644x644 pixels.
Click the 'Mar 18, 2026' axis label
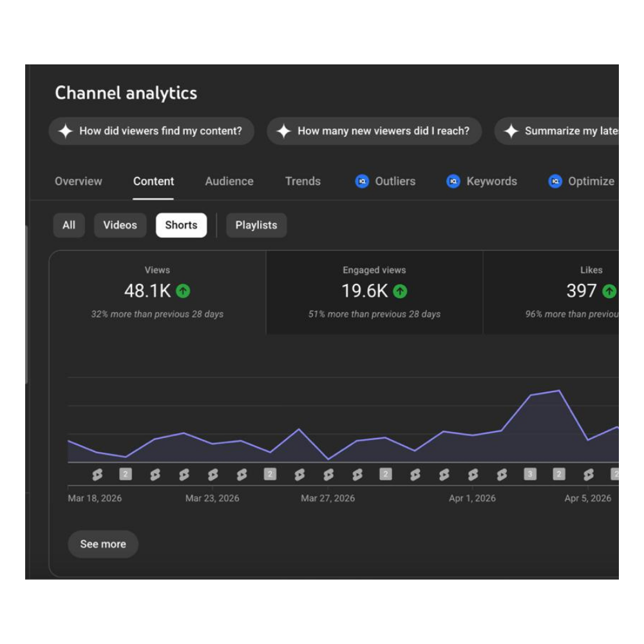95,498
